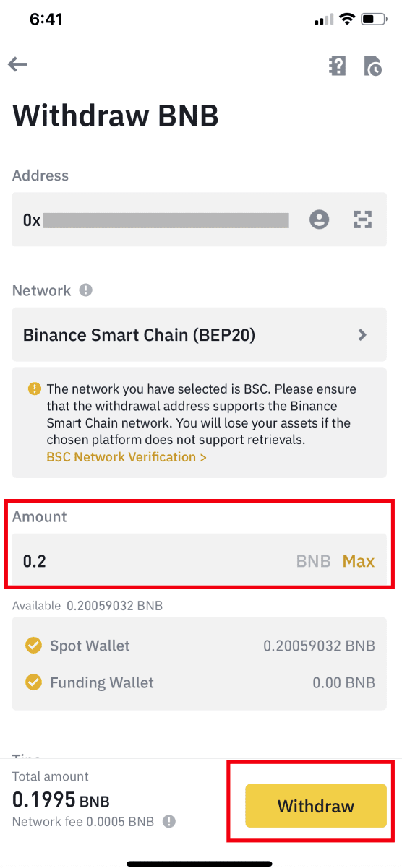Tap the Spot Wallet balance amount
Viewport: 402px width, 868px height.
320,646
